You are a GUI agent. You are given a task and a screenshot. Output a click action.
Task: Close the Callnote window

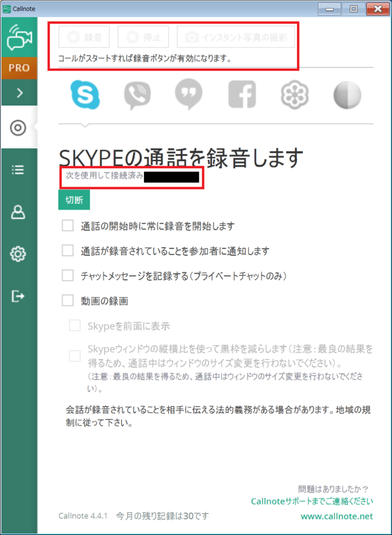click(x=378, y=9)
